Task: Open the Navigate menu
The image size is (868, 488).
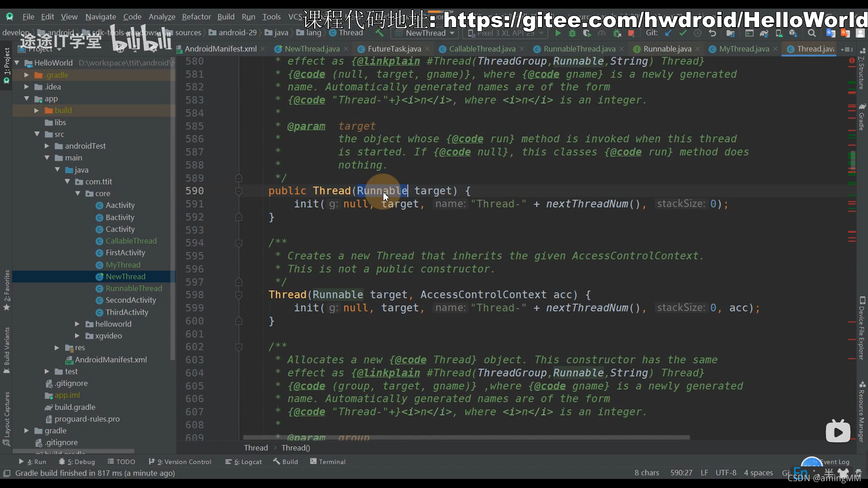Action: coord(100,17)
